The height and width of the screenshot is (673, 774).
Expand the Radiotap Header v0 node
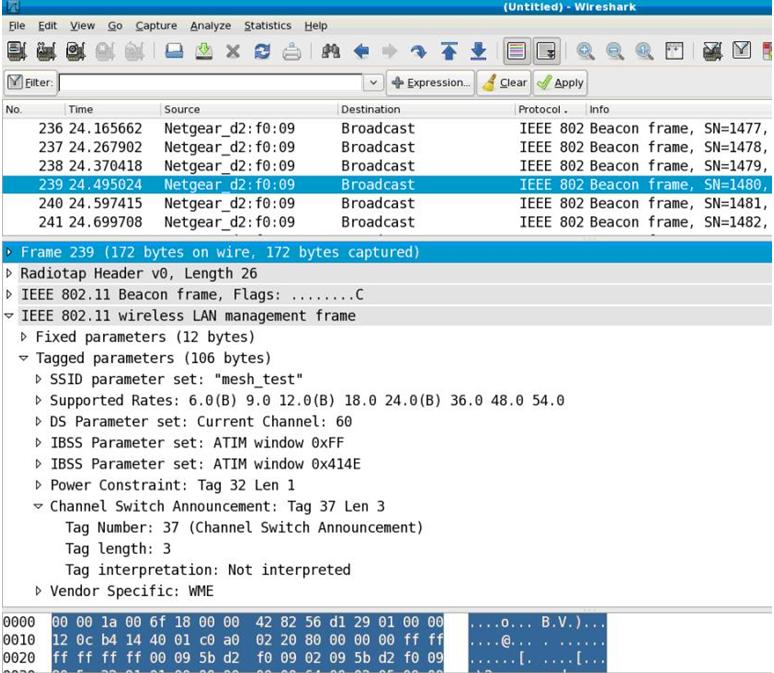pyautogui.click(x=9, y=273)
